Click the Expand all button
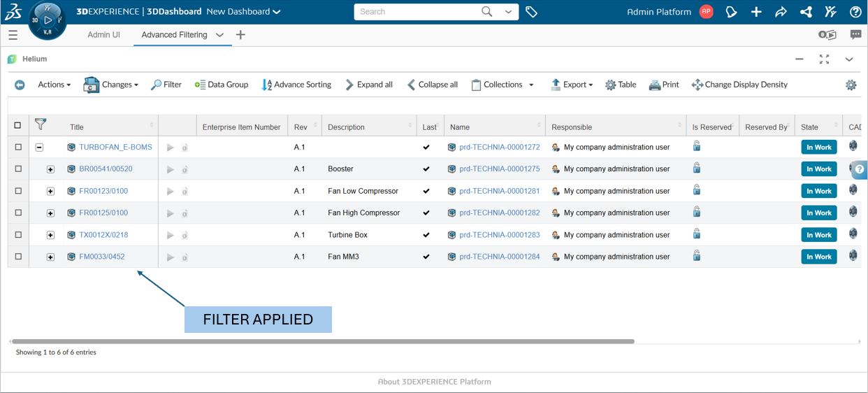 coord(368,85)
